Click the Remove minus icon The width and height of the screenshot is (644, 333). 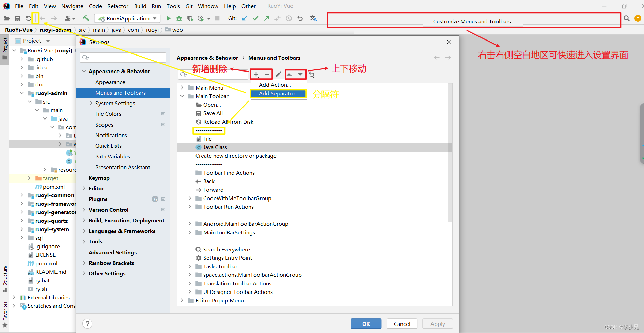pos(267,74)
